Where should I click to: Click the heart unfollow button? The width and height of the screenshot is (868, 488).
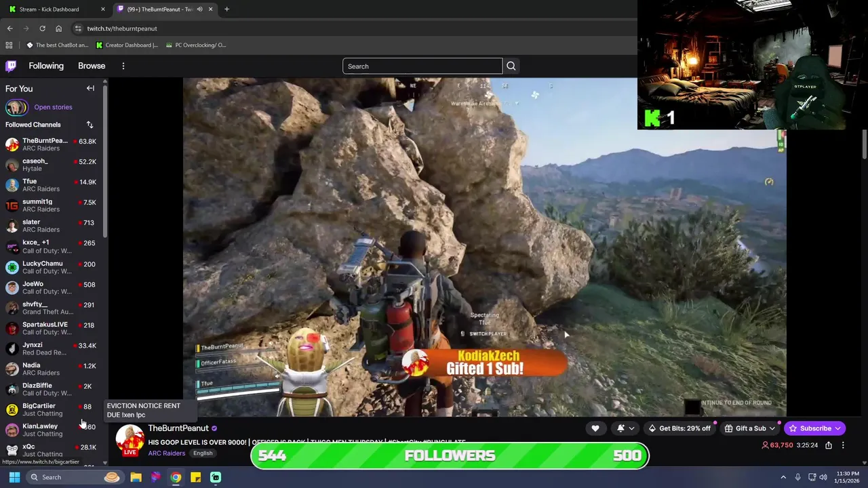point(595,428)
